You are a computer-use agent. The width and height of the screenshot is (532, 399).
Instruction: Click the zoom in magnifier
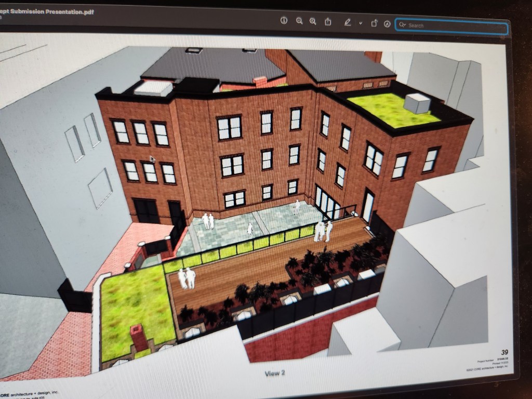pyautogui.click(x=313, y=21)
